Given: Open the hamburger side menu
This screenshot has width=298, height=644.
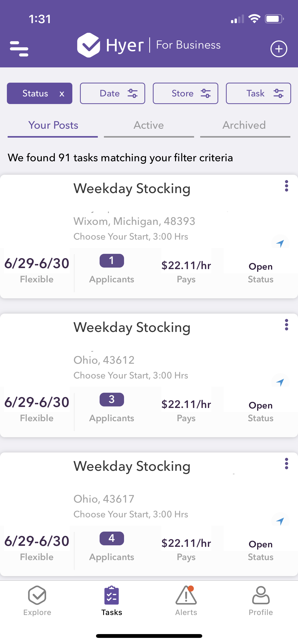Looking at the screenshot, I should [x=19, y=49].
